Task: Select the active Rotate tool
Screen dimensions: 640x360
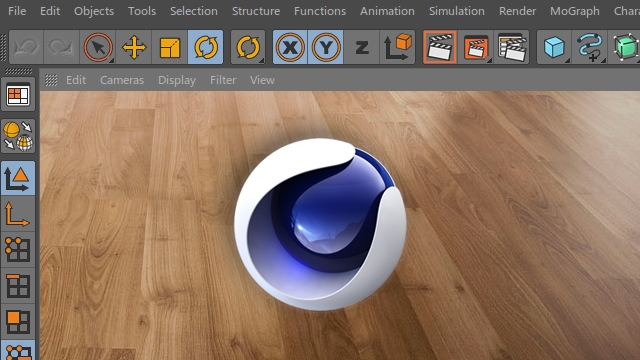Action: point(206,47)
